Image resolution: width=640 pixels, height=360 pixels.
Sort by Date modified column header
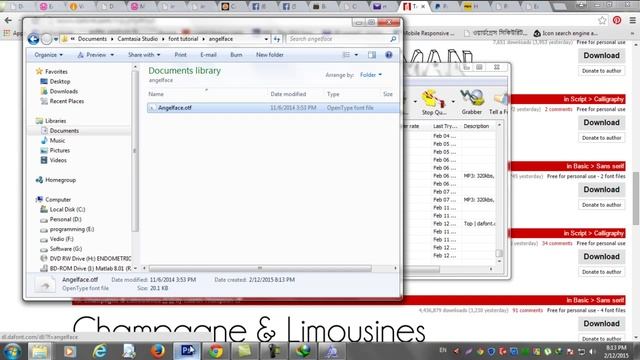288,94
